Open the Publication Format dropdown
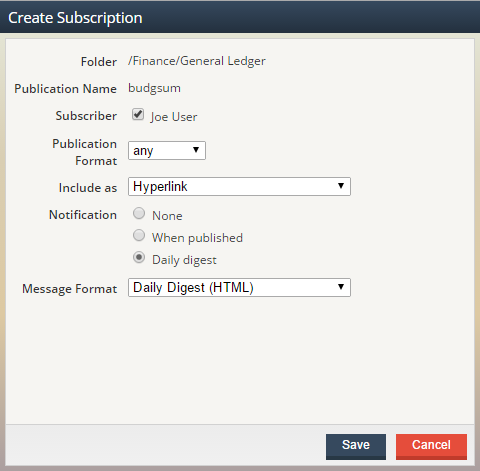 point(167,150)
